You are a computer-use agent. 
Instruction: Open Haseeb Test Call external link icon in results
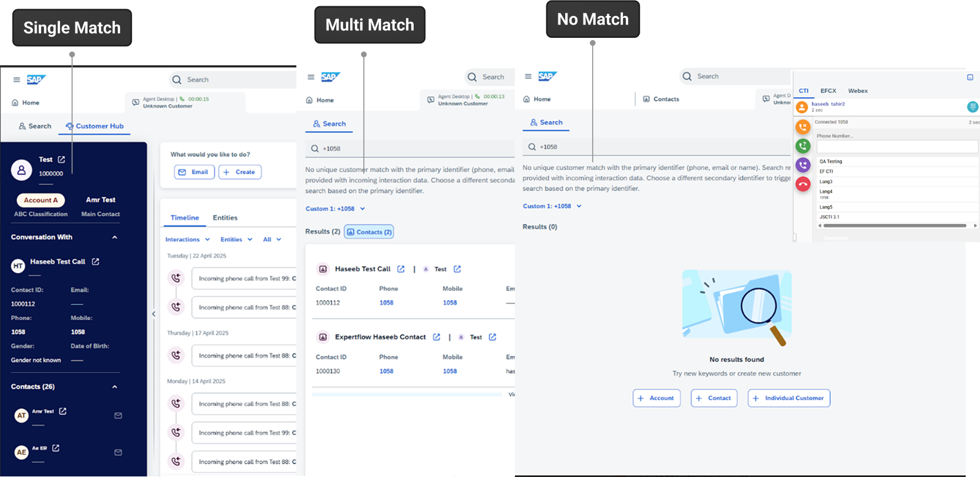click(401, 269)
